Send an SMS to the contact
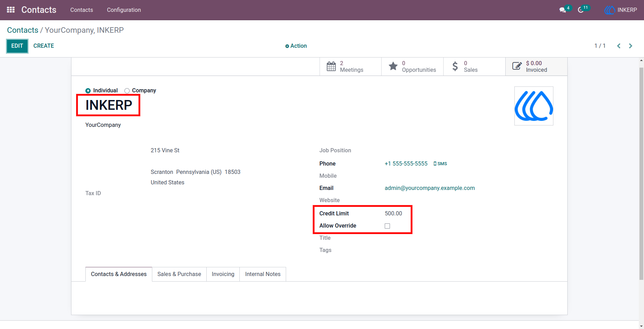Image resolution: width=644 pixels, height=329 pixels. pyautogui.click(x=440, y=164)
